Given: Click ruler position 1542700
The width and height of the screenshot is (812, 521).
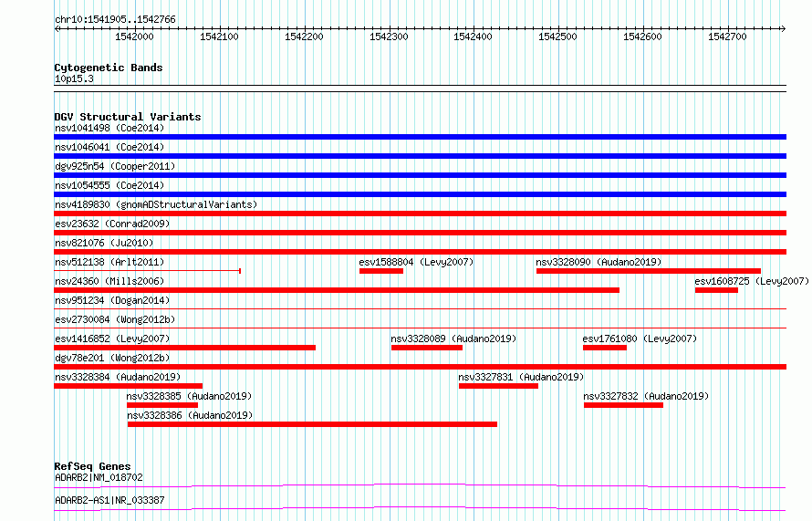Looking at the screenshot, I should click(727, 36).
